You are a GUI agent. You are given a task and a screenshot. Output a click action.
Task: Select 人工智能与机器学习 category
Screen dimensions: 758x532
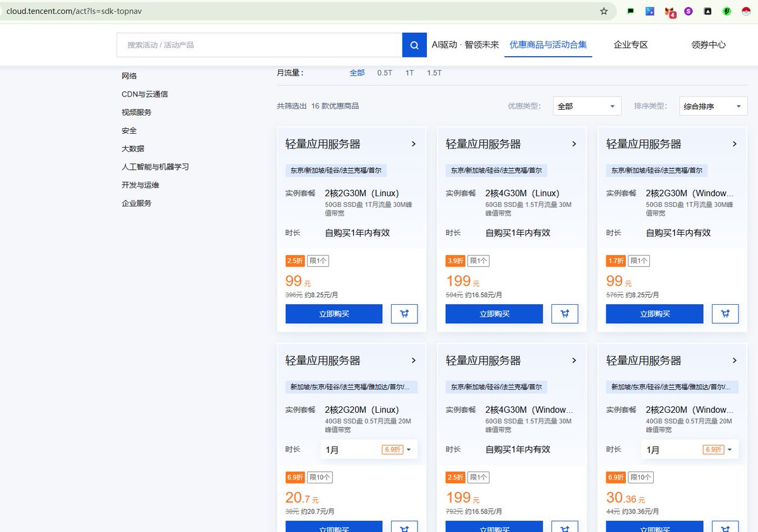[x=155, y=167]
